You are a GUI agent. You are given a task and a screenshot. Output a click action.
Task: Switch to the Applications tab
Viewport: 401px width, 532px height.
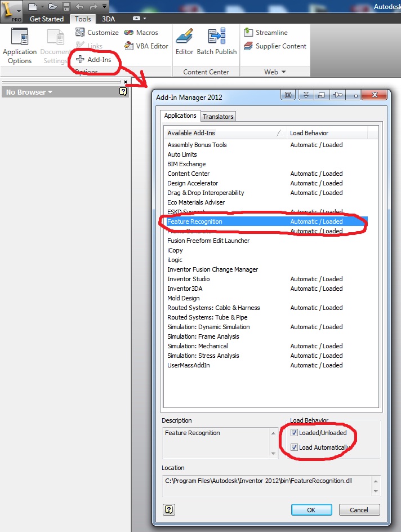click(x=180, y=116)
